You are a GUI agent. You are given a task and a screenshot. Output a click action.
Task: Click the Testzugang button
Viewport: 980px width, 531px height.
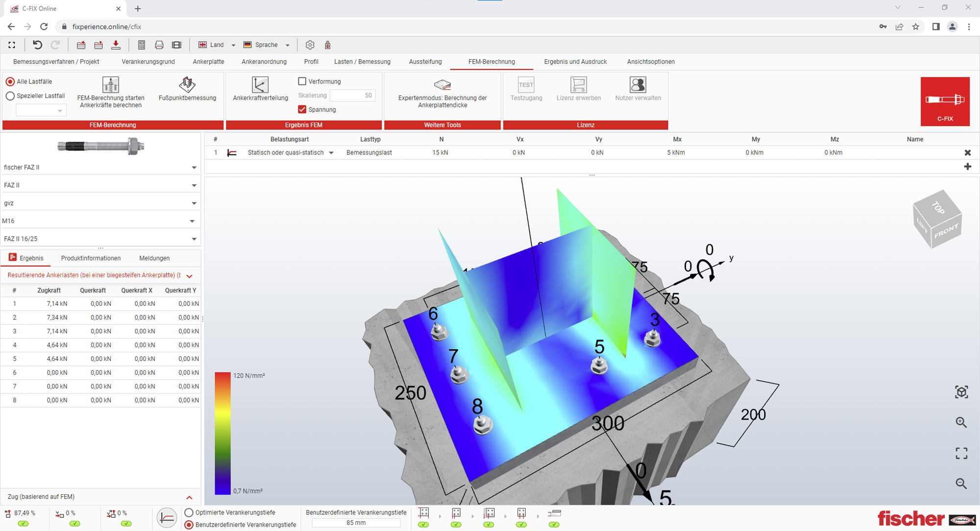[x=526, y=85]
